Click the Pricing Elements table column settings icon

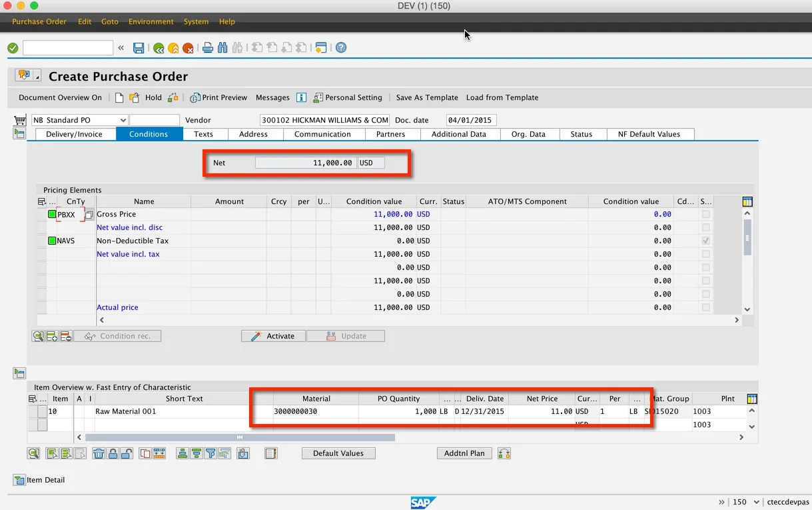[x=747, y=201]
